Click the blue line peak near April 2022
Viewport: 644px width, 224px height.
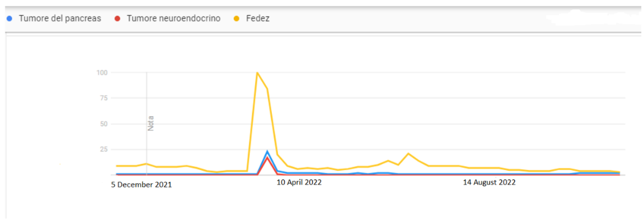[x=267, y=151]
